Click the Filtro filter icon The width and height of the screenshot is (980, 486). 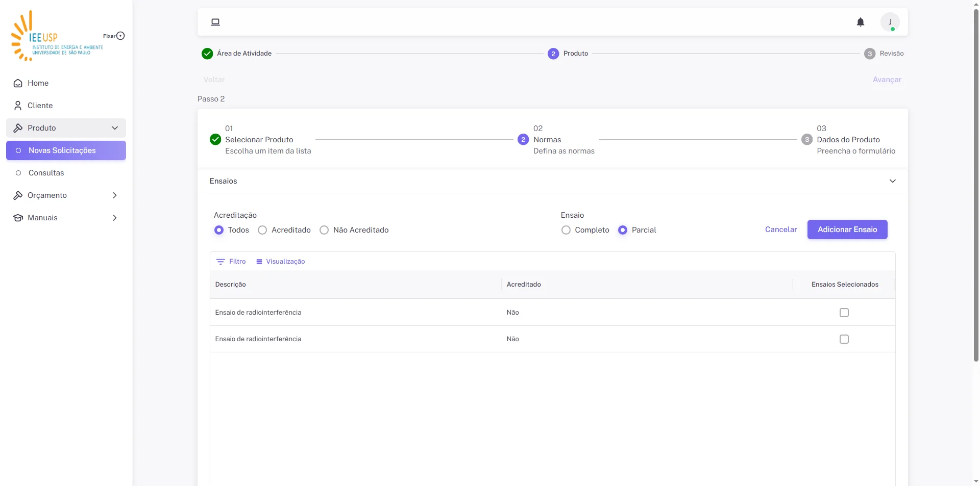(x=220, y=262)
